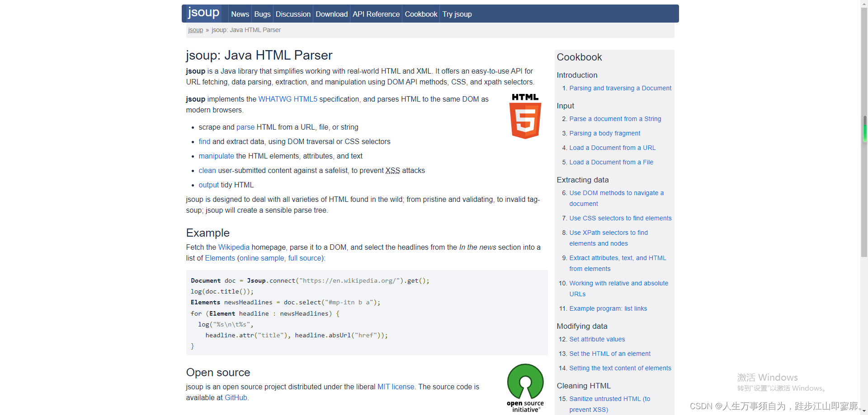Viewport: 868px width, 415px height.
Task: Open Load a Document from a URL
Action: coord(612,148)
